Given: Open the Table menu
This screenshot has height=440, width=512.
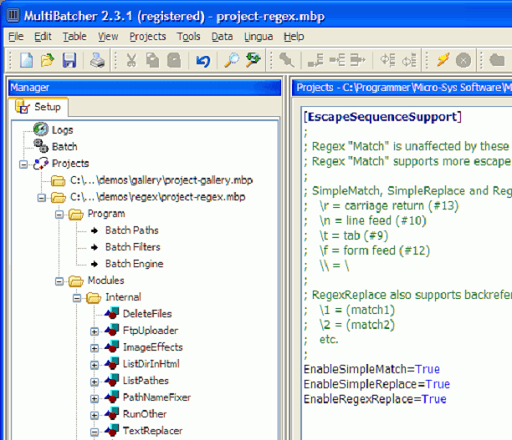Looking at the screenshot, I should [x=75, y=36].
